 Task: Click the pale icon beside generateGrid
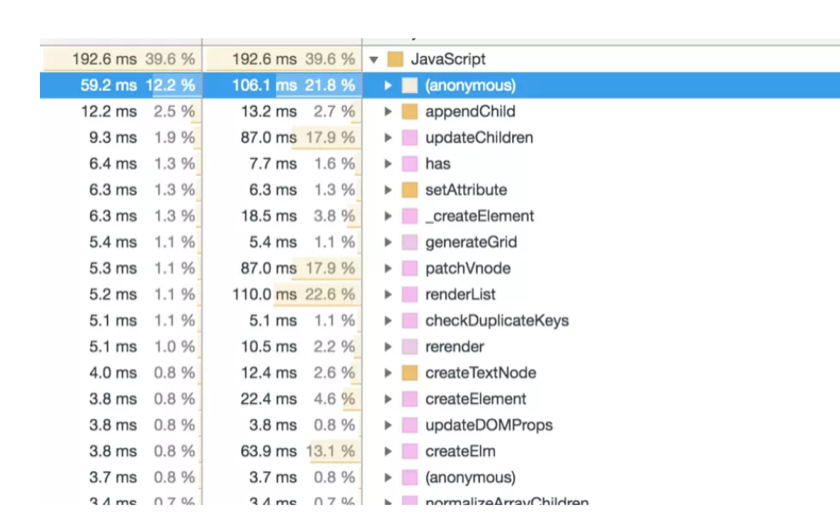point(410,242)
